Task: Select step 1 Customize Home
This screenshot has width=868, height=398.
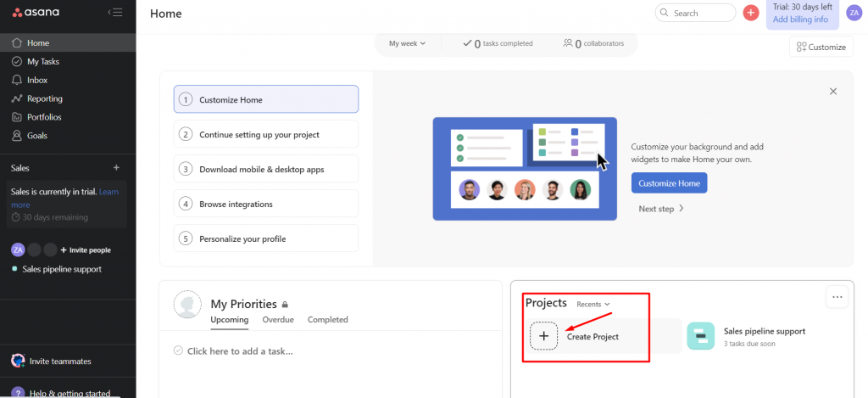Action: point(266,99)
